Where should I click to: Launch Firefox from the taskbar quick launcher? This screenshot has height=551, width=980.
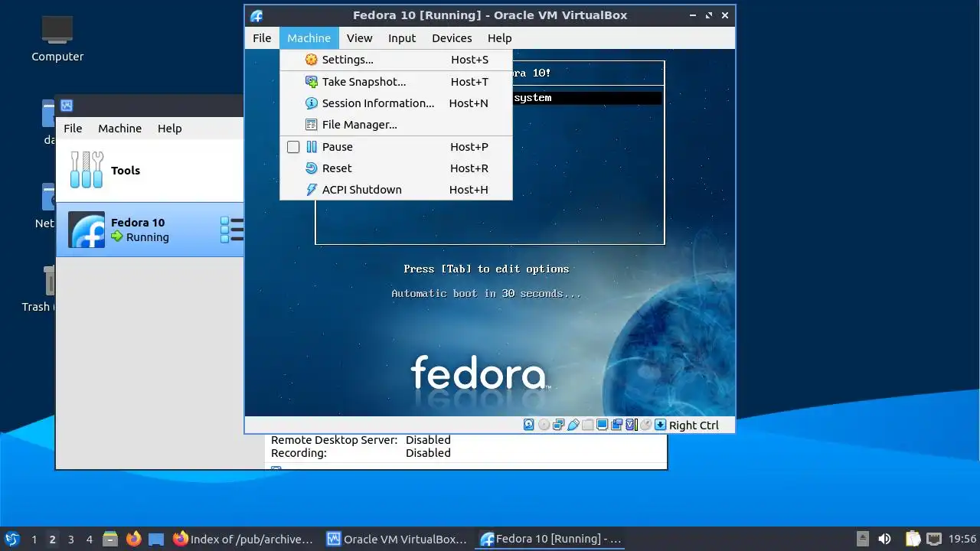133,539
